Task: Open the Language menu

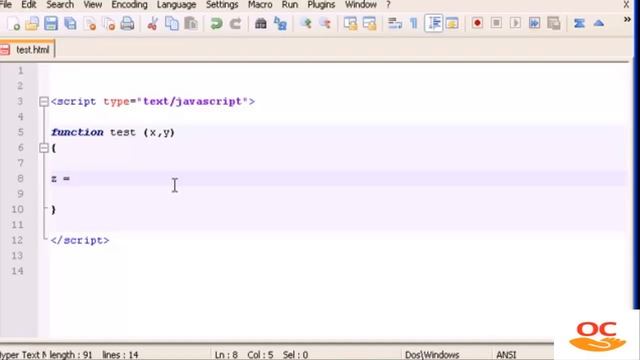Action: point(176,5)
